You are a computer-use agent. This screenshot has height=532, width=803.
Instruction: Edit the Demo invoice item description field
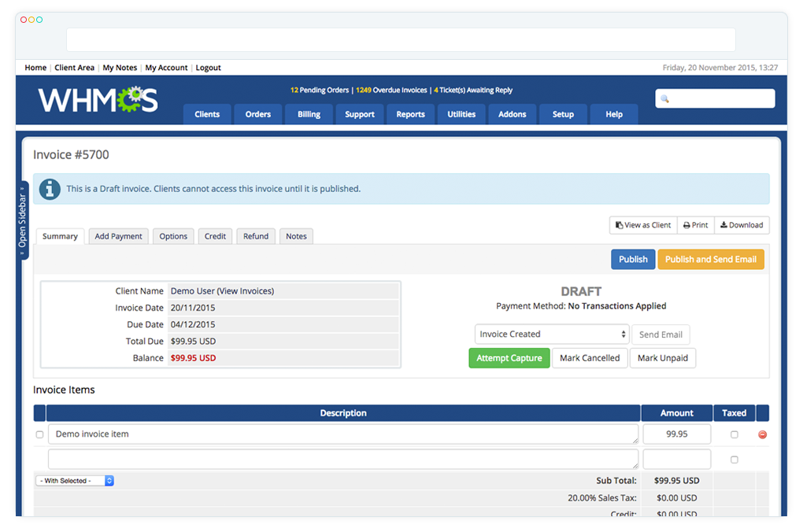coord(343,434)
